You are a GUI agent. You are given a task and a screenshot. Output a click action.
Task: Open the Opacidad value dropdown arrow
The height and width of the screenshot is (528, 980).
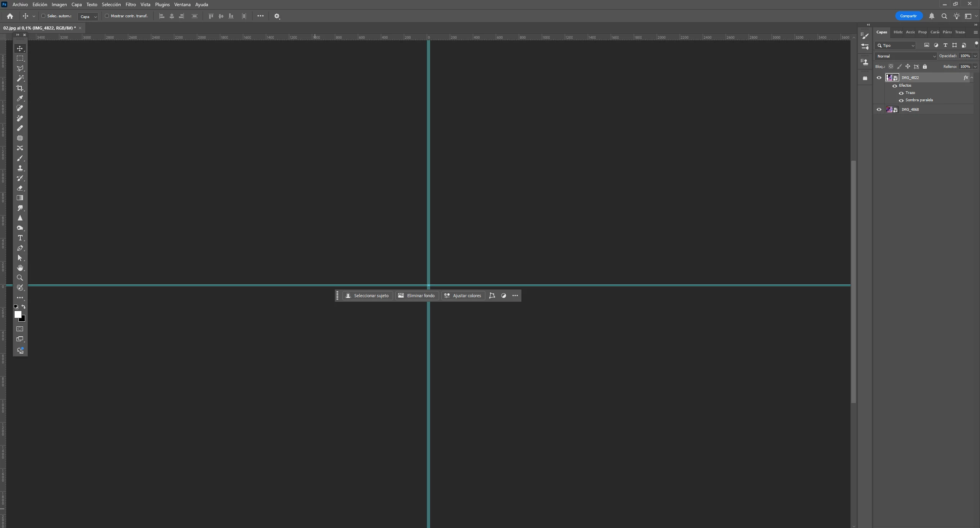tap(975, 56)
